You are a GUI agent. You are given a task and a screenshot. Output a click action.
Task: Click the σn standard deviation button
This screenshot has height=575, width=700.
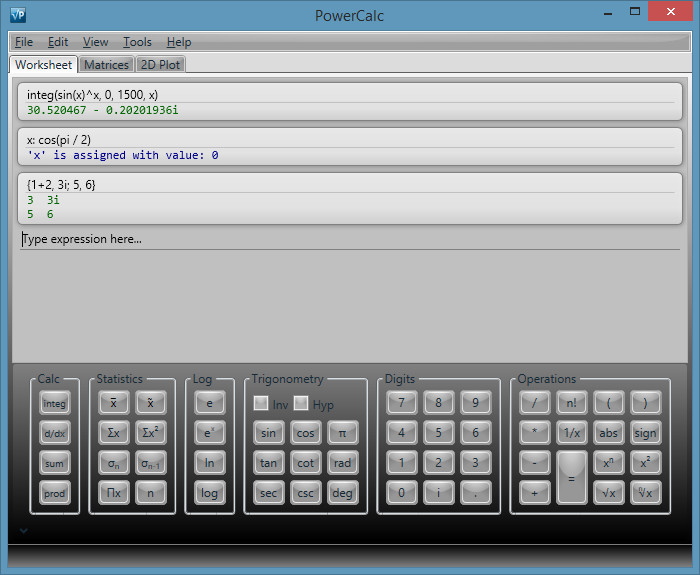[x=113, y=463]
